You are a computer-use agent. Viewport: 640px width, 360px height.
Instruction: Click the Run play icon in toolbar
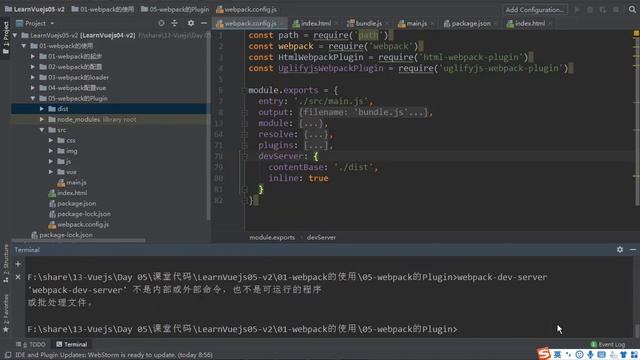pyautogui.click(x=577, y=9)
